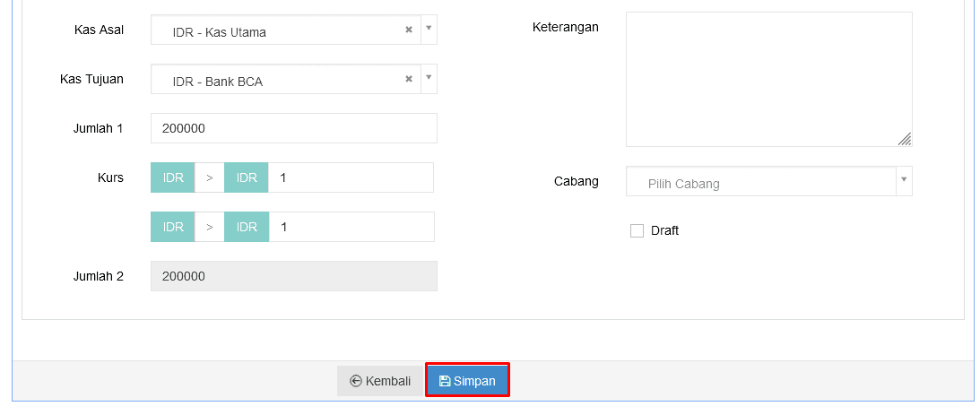
Task: Open the Pilih Cabang dropdown
Action: point(768,182)
